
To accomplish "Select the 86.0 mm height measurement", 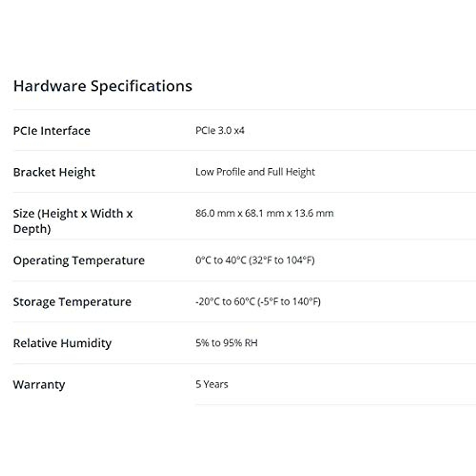I will pos(215,213).
